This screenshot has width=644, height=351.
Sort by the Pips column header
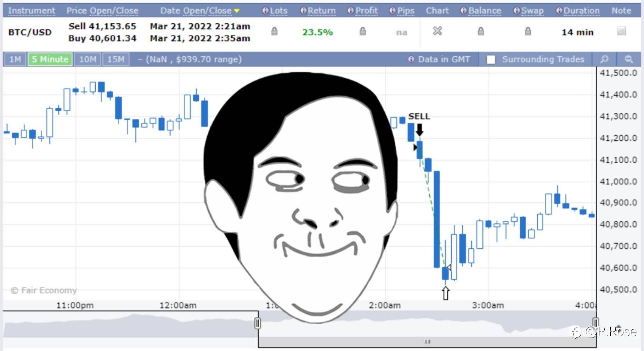[406, 11]
